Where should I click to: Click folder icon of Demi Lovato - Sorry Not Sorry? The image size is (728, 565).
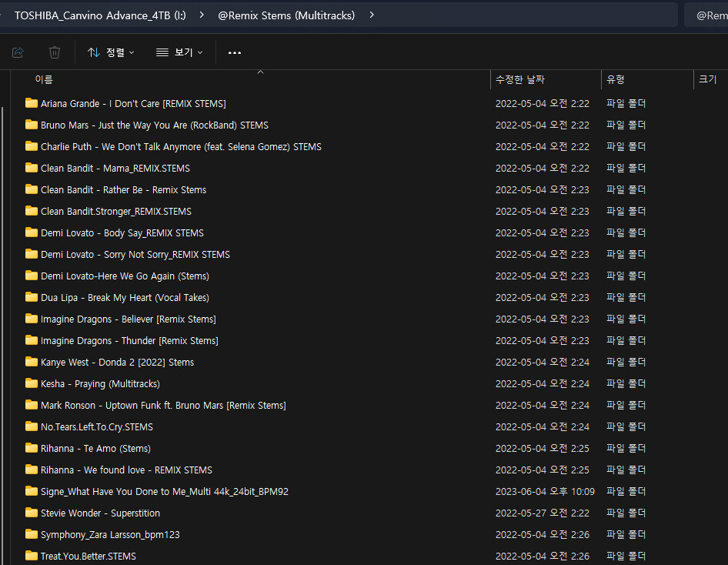click(x=32, y=254)
